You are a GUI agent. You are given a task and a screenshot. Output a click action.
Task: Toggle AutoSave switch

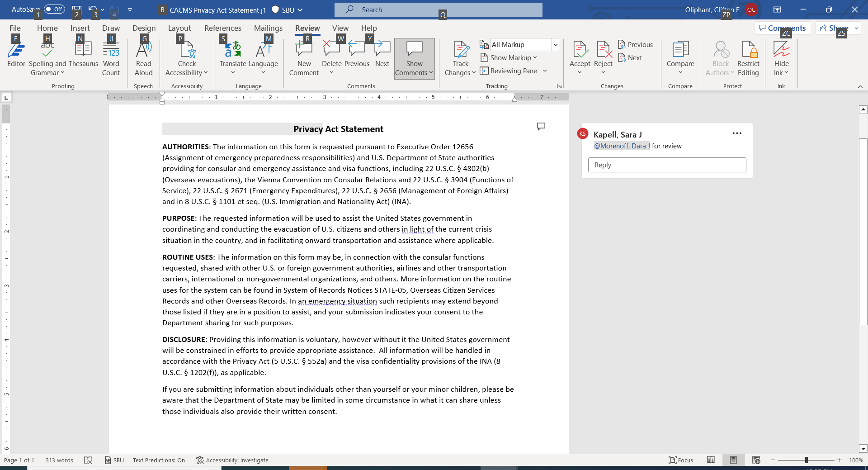[x=54, y=9]
